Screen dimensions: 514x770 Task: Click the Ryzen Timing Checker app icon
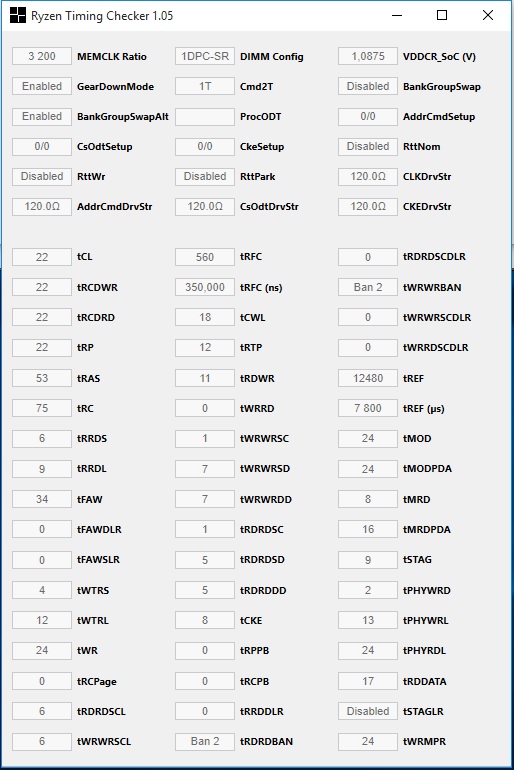17,15
